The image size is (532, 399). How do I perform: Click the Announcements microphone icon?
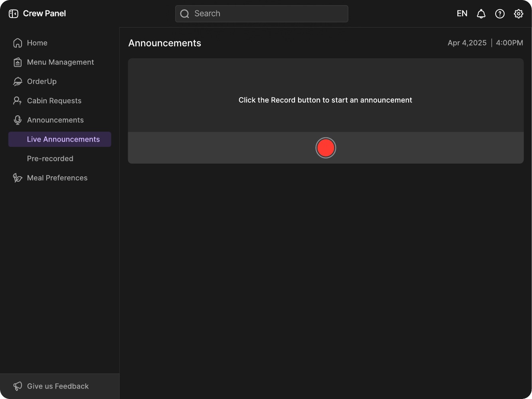pyautogui.click(x=18, y=120)
